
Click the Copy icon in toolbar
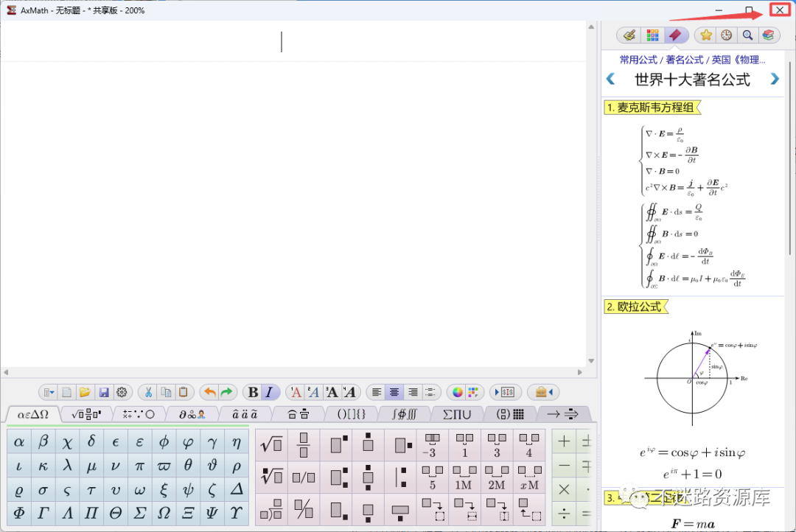tap(166, 392)
